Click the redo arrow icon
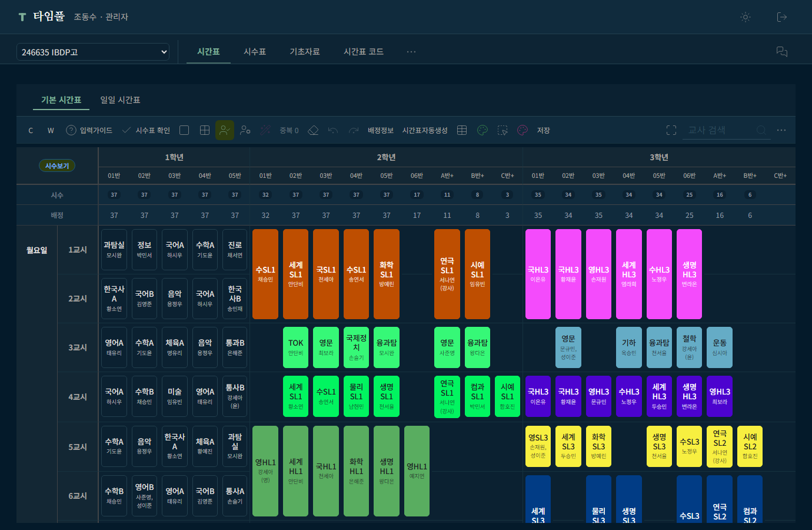Viewport: 812px width, 530px height. point(354,130)
